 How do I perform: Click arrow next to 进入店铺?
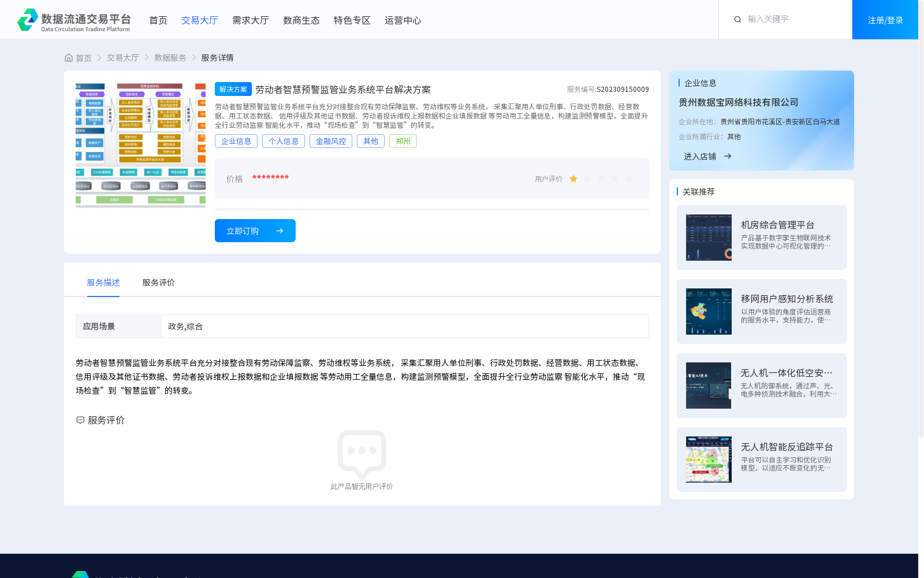pos(728,156)
